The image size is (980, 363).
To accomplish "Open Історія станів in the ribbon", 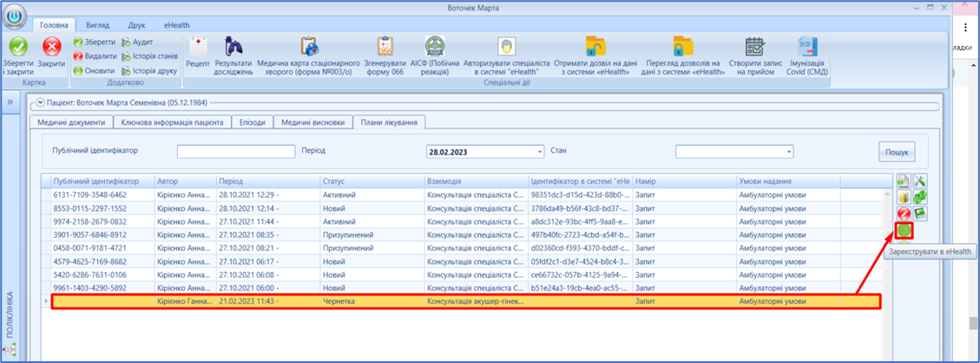I will coord(150,56).
